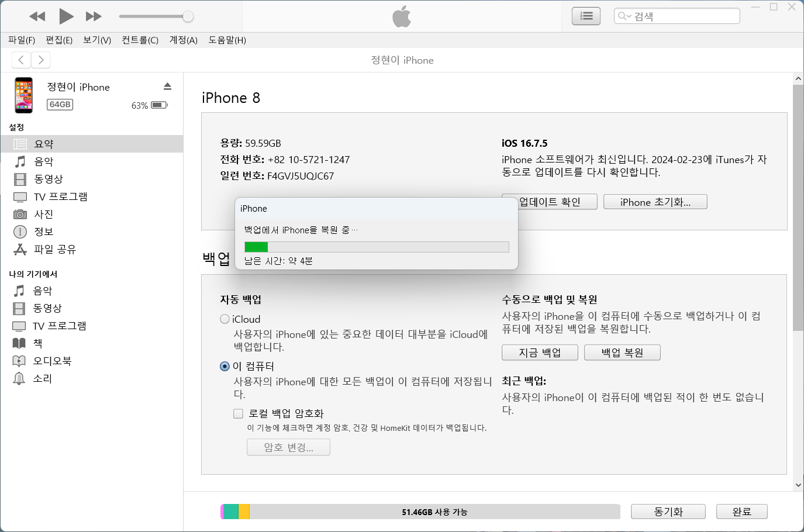
Task: Open the 편집(E) menu
Action: [59, 40]
